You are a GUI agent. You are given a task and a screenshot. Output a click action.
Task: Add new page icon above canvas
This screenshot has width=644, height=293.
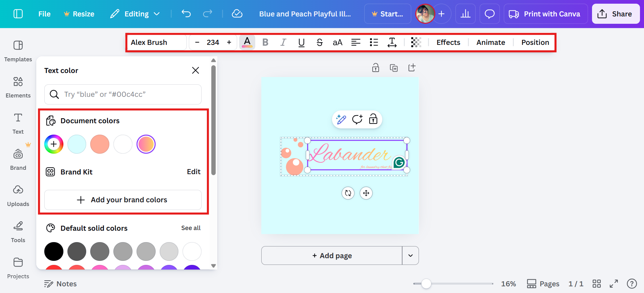coord(412,68)
